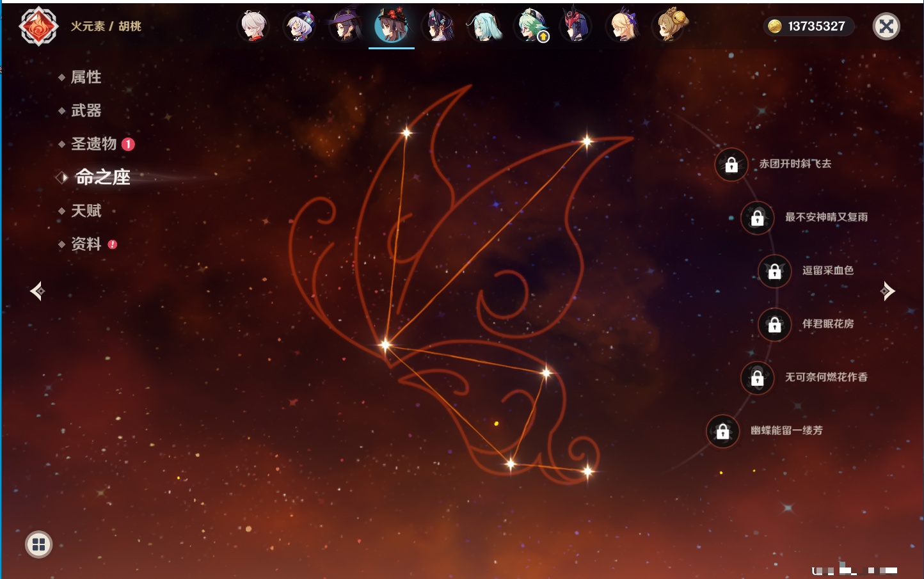Click red notification badge on 圣遗物
The height and width of the screenshot is (579, 924).
[128, 144]
